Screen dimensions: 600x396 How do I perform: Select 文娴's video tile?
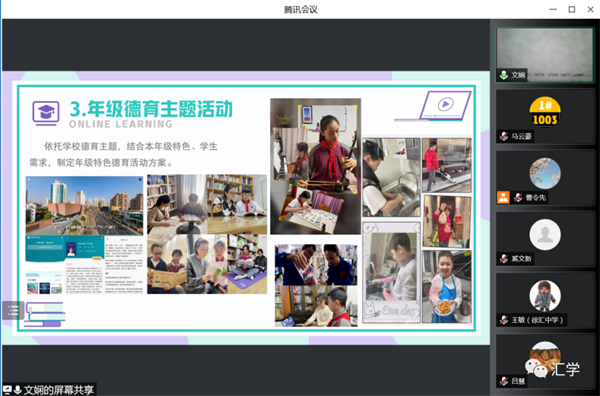click(545, 55)
